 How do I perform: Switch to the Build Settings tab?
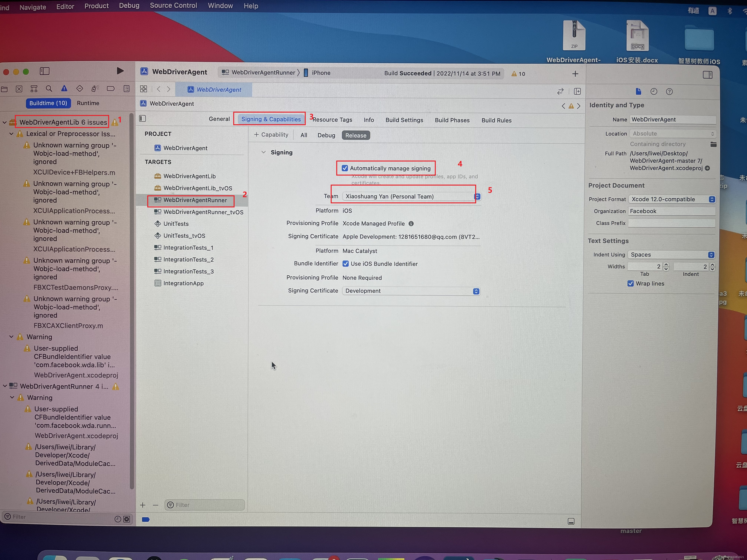(x=404, y=120)
